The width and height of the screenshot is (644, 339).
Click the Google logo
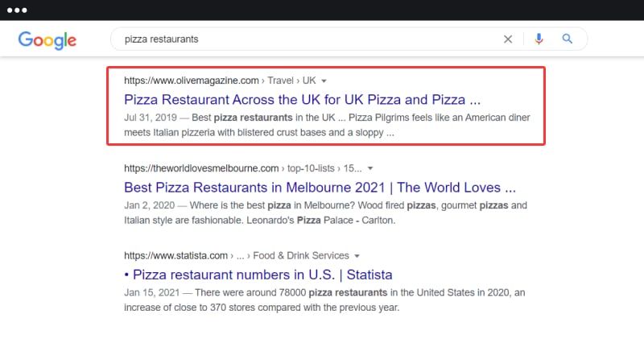(47, 40)
